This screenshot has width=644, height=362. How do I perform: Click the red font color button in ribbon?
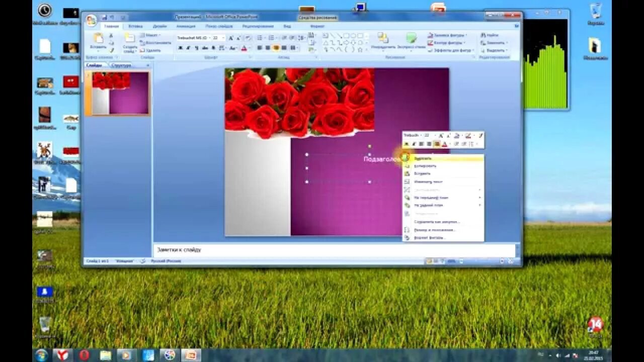244,48
